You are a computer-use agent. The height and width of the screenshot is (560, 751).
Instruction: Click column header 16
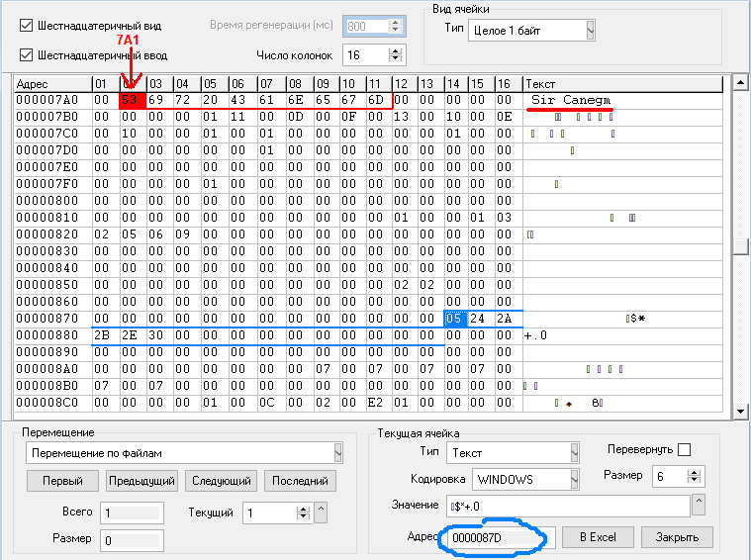click(508, 84)
